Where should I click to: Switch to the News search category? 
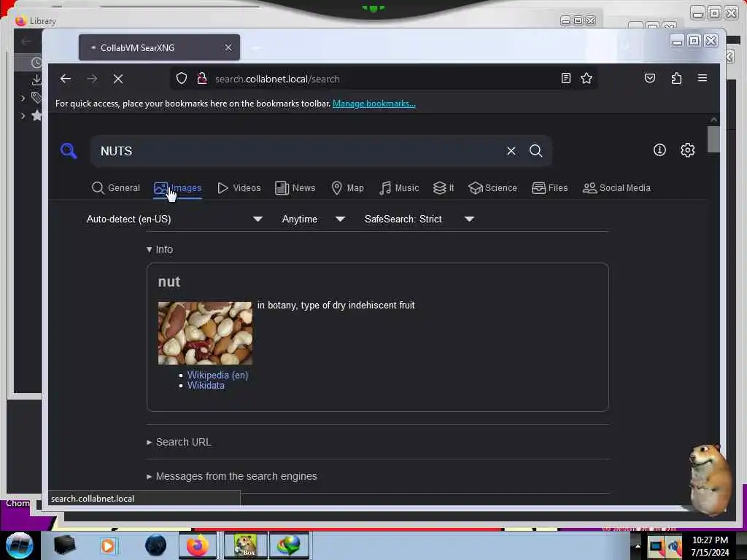tap(295, 188)
